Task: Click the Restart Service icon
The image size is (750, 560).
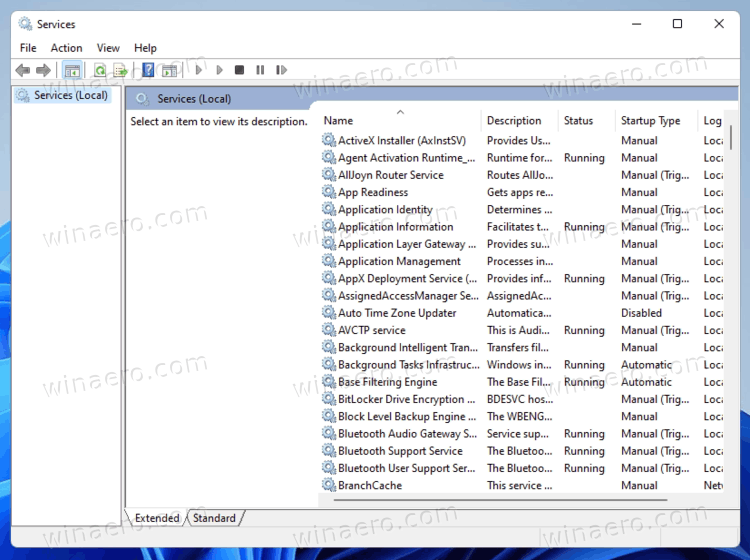Action: 281,70
